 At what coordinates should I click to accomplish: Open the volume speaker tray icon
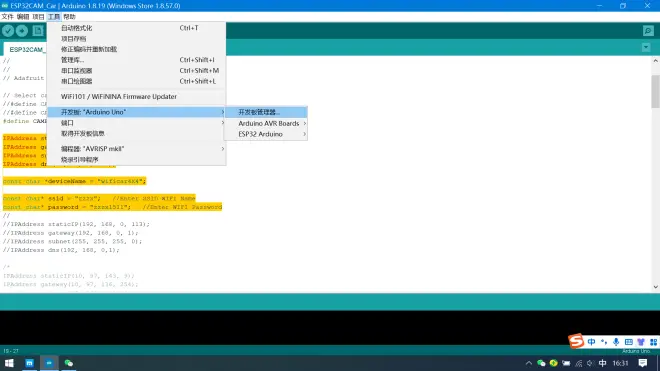coord(590,363)
